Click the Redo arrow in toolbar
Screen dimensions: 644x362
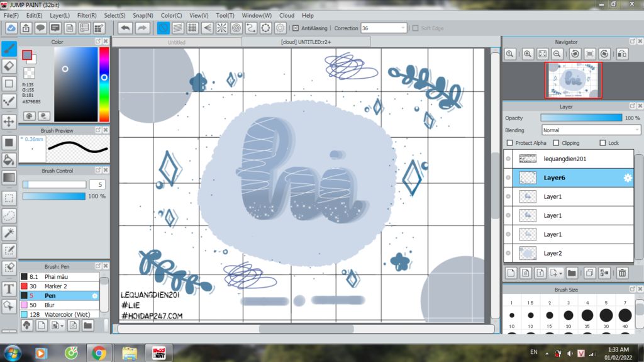pos(142,28)
